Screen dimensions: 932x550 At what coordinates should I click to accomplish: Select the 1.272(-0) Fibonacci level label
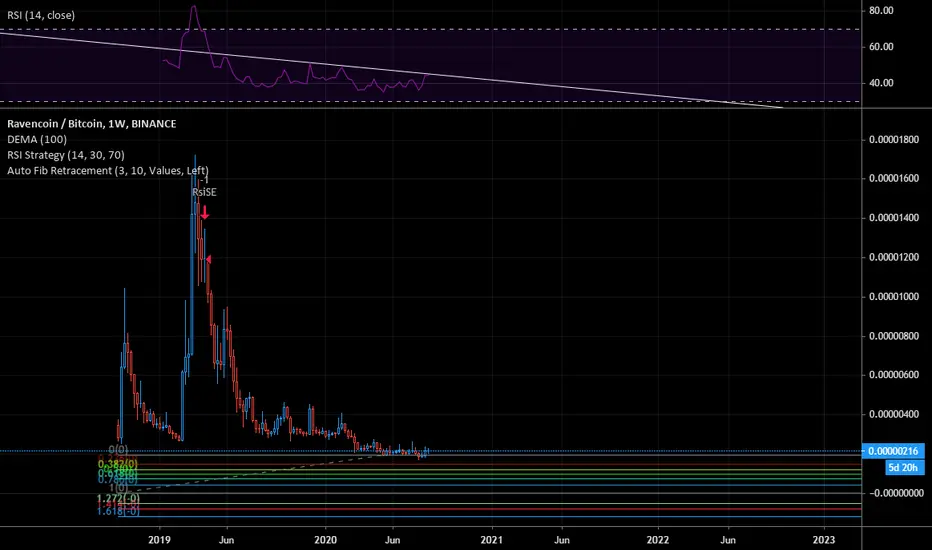[x=118, y=498]
